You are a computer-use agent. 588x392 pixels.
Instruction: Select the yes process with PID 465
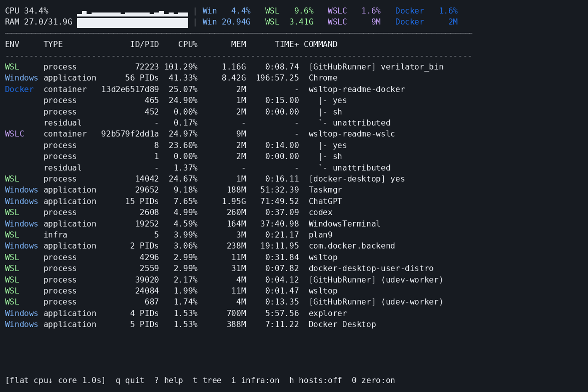click(195, 100)
